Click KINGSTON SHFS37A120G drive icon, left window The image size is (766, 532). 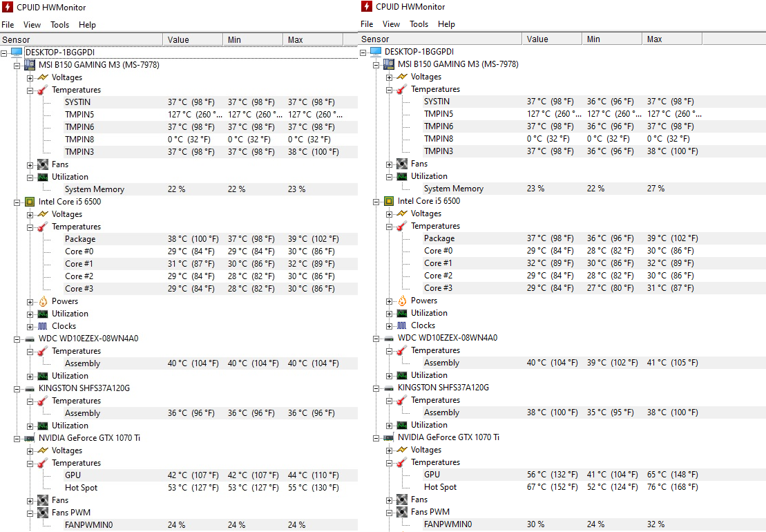coord(30,388)
